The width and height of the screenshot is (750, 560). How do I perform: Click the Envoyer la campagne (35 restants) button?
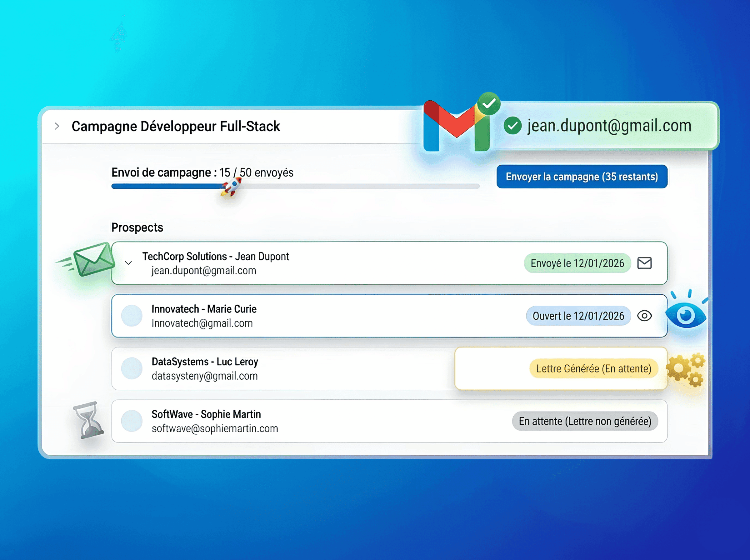(582, 177)
